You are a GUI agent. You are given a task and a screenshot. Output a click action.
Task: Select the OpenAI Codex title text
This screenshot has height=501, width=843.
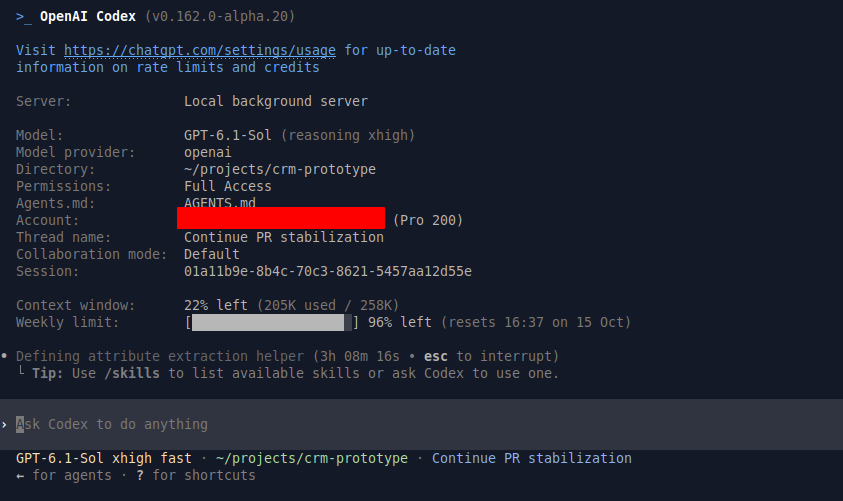[88, 17]
